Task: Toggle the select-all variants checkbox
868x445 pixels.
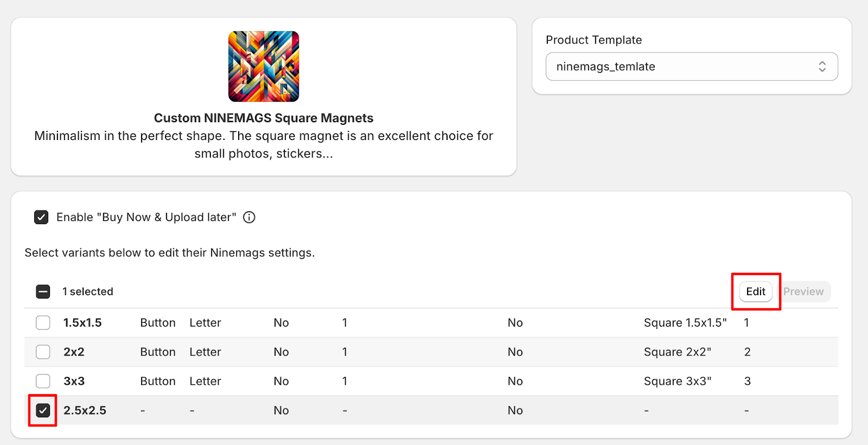Action: 43,292
